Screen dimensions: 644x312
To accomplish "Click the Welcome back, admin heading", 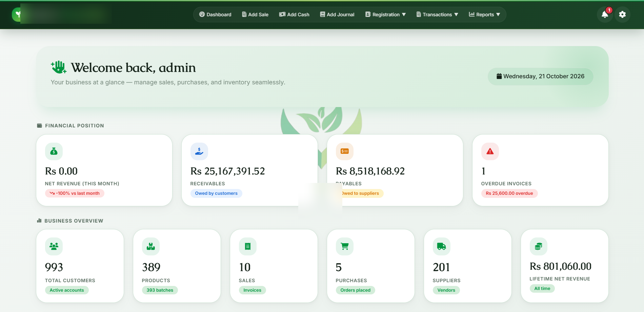I will pos(133,67).
